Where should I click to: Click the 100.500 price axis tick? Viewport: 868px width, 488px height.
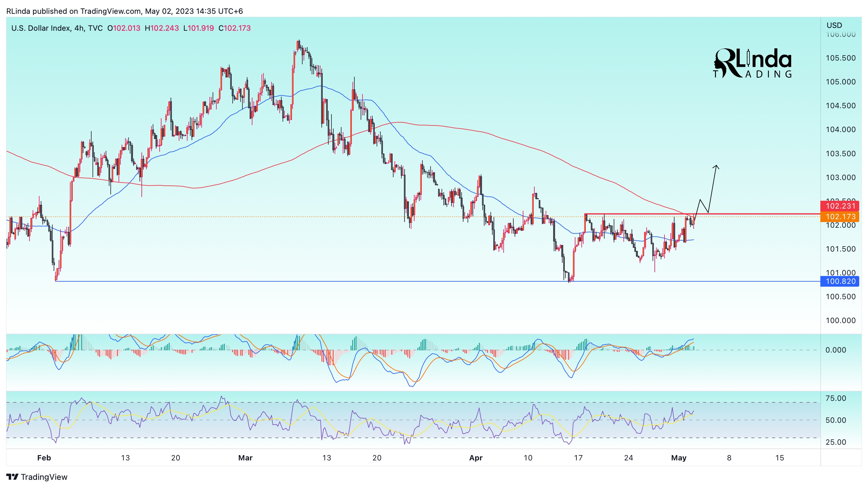pos(840,297)
